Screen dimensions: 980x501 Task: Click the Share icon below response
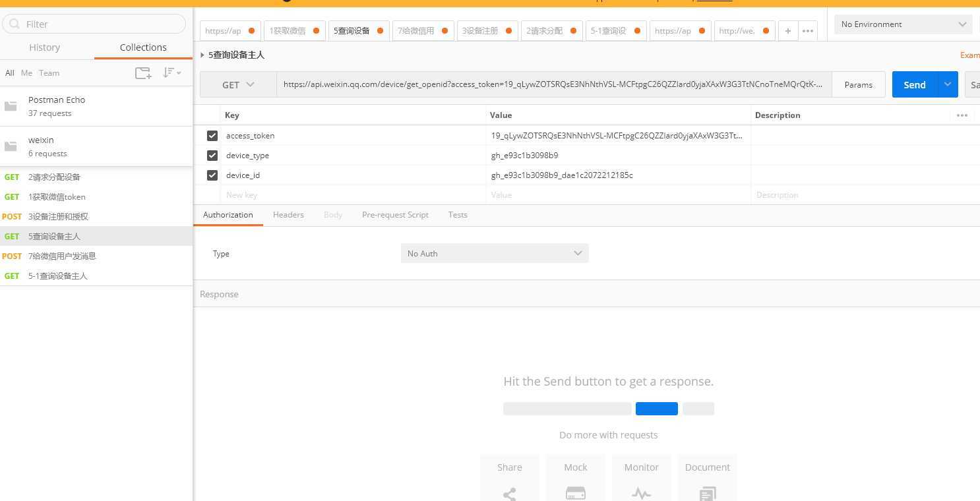coord(510,494)
